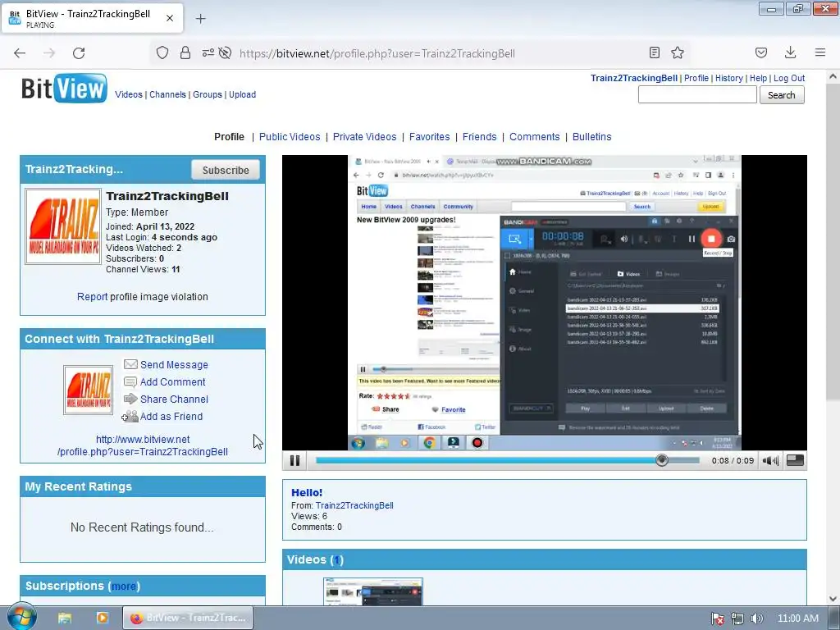Click the system tray volume speaker
840x630 pixels.
pyautogui.click(x=757, y=619)
